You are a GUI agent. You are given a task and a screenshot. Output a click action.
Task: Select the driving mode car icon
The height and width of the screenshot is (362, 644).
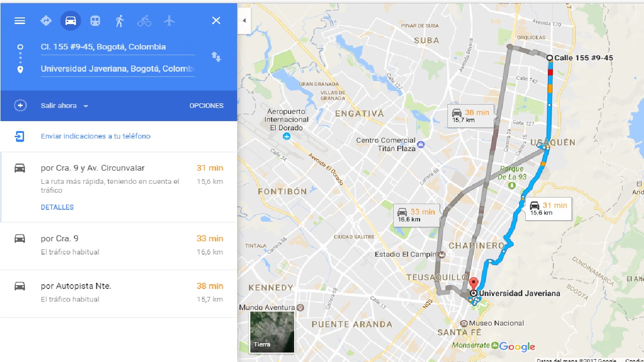click(71, 21)
